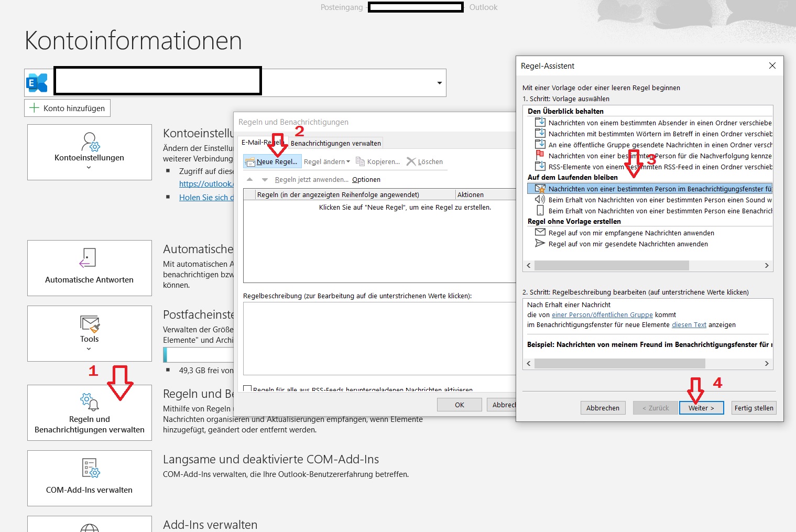Click Fertig stellen button
This screenshot has width=796, height=532.
[x=754, y=408]
